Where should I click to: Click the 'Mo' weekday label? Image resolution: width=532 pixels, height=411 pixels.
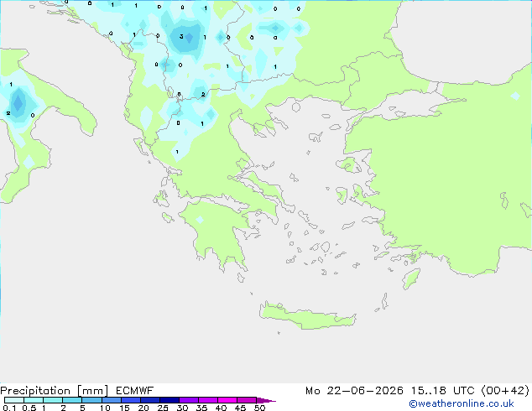coord(312,391)
